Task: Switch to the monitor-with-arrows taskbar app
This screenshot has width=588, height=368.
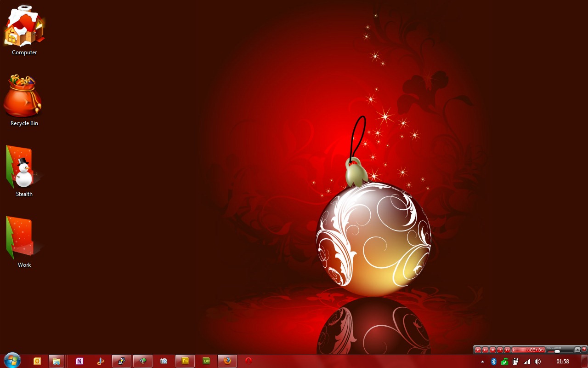Action: point(122,361)
